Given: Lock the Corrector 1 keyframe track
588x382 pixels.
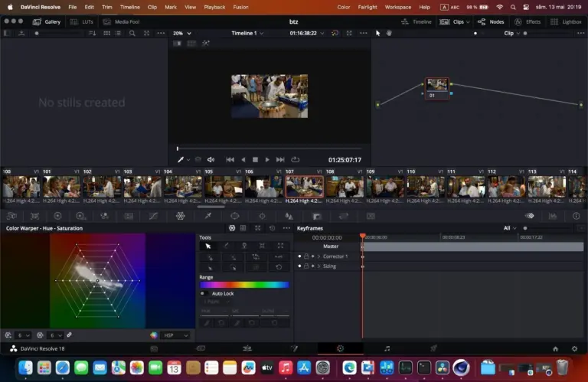Looking at the screenshot, I should point(306,256).
